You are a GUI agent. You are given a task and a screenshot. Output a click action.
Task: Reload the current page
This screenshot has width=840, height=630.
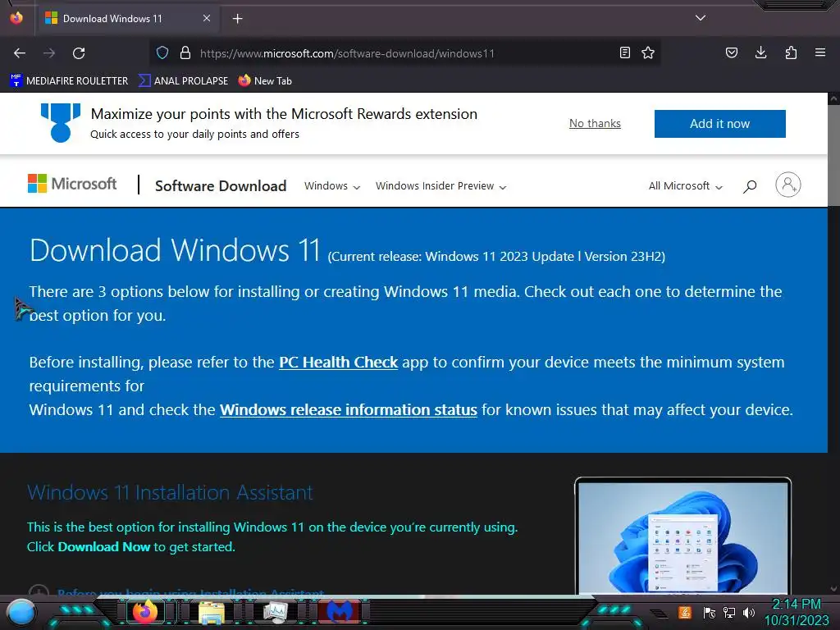[x=79, y=53]
